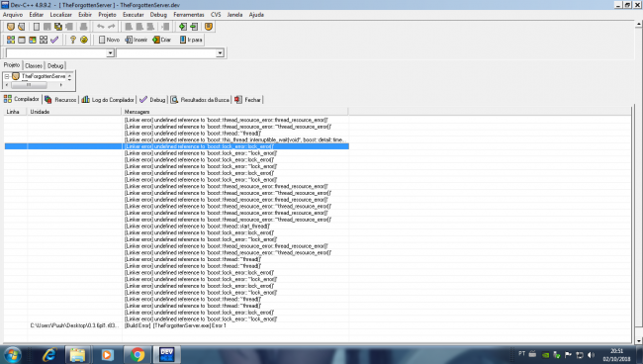This screenshot has width=643, height=364.
Task: Open the Projeto menu
Action: (x=107, y=15)
